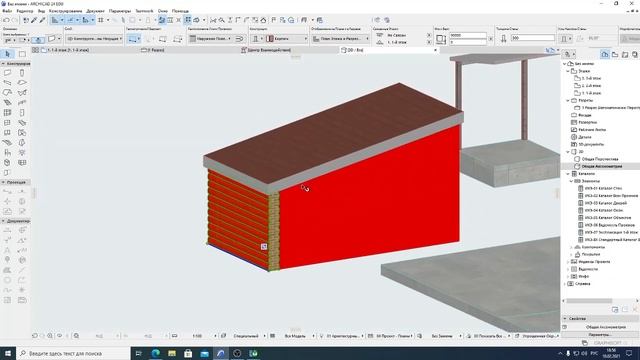This screenshot has width=640, height=360.
Task: Open the Конструирование menu
Action: tap(65, 11)
